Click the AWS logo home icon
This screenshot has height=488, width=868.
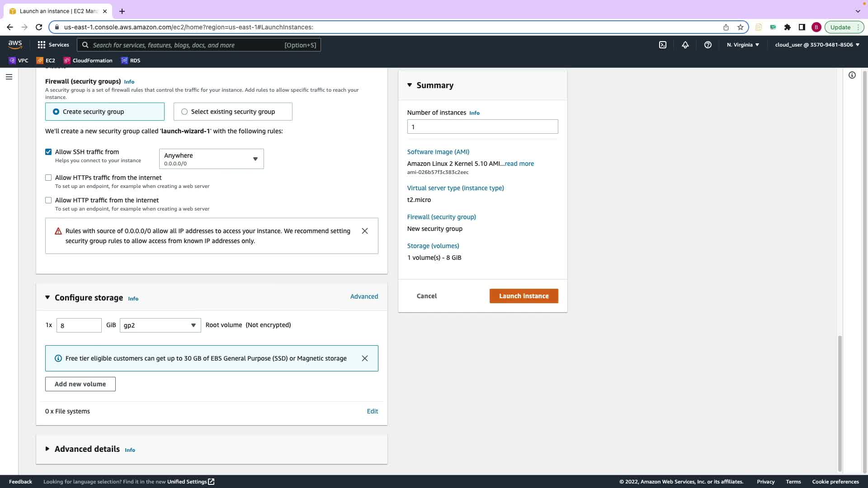(x=15, y=44)
